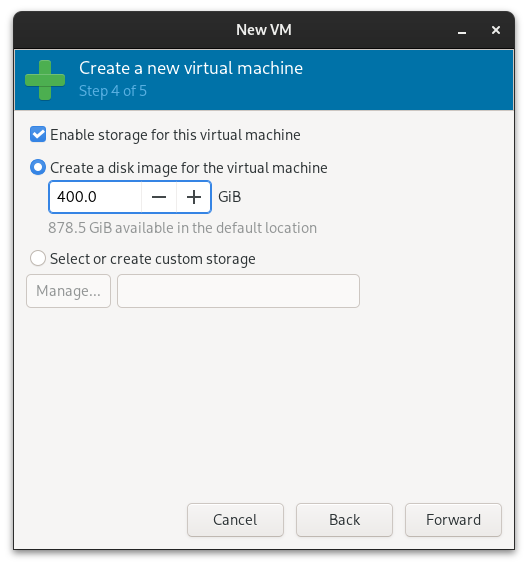The width and height of the screenshot is (528, 566).
Task: Click the custom storage path field
Action: tap(238, 291)
